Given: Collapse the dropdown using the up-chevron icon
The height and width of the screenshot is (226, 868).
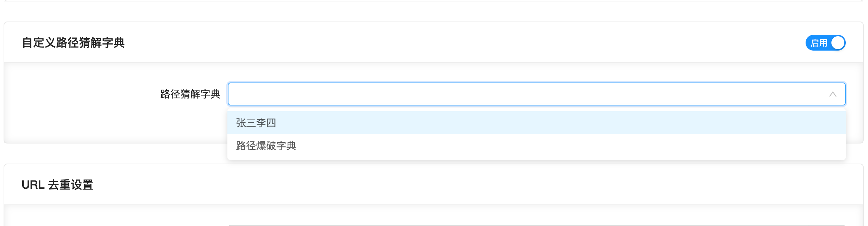Looking at the screenshot, I should pyautogui.click(x=832, y=94).
